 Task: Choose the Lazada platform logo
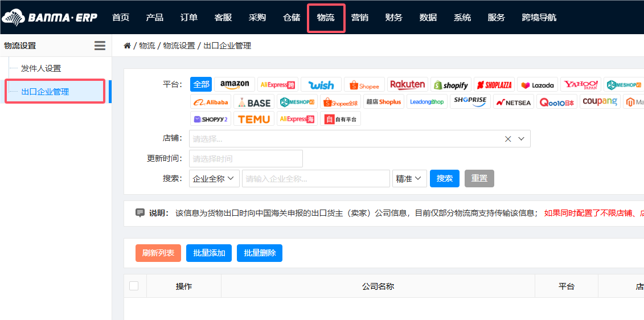pyautogui.click(x=538, y=85)
